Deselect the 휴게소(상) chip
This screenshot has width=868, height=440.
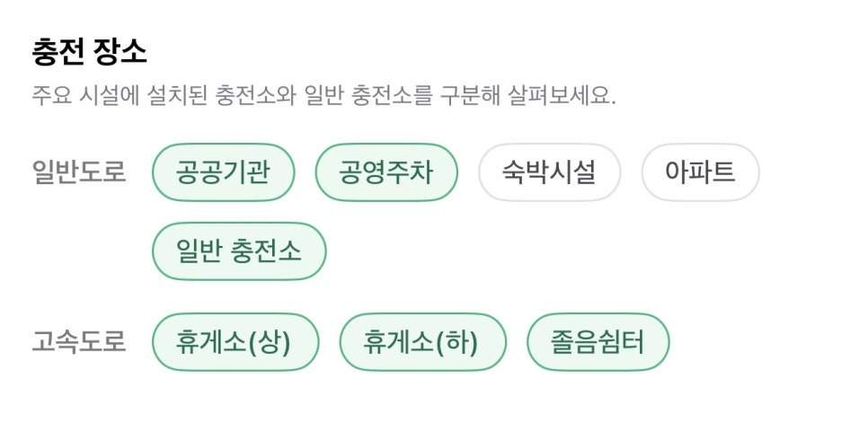(235, 342)
